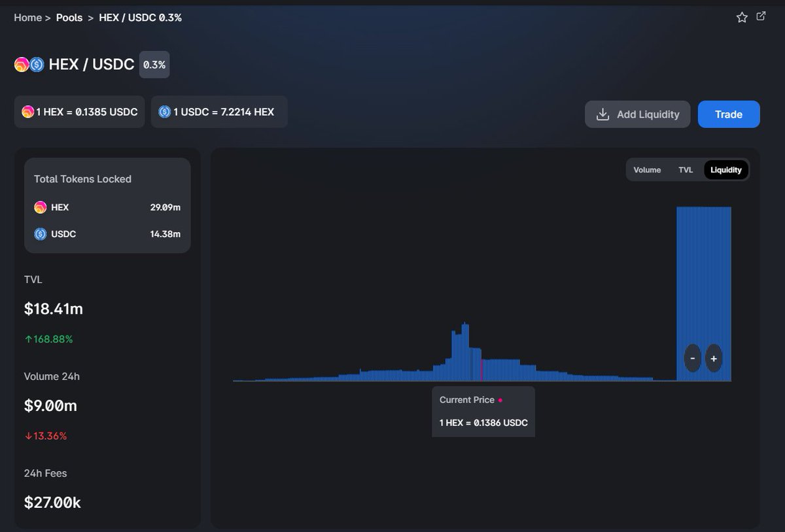Click the Current Price tooltip box
The width and height of the screenshot is (785, 532).
[x=483, y=412]
